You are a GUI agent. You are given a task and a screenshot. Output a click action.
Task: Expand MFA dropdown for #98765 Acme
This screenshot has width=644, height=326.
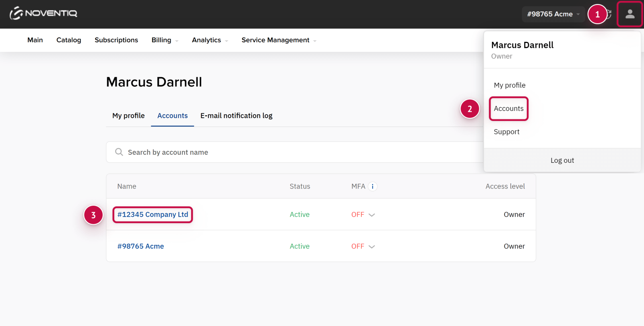pyautogui.click(x=372, y=247)
